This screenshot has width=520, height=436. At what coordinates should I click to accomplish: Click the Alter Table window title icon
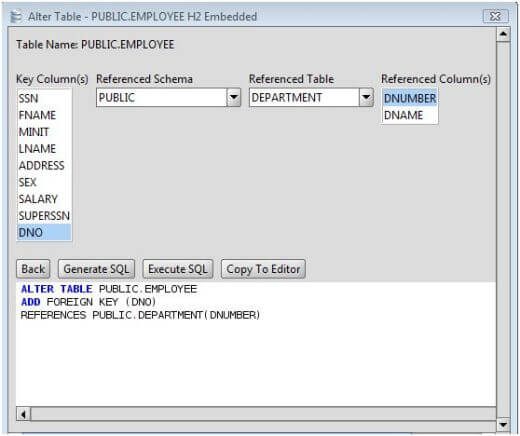coord(16,16)
